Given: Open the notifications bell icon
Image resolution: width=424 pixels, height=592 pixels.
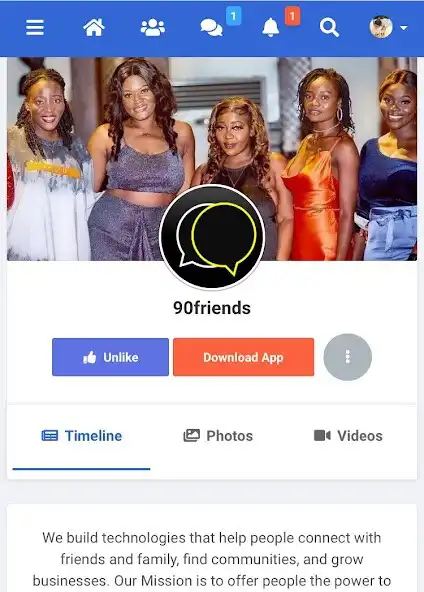Looking at the screenshot, I should (271, 28).
